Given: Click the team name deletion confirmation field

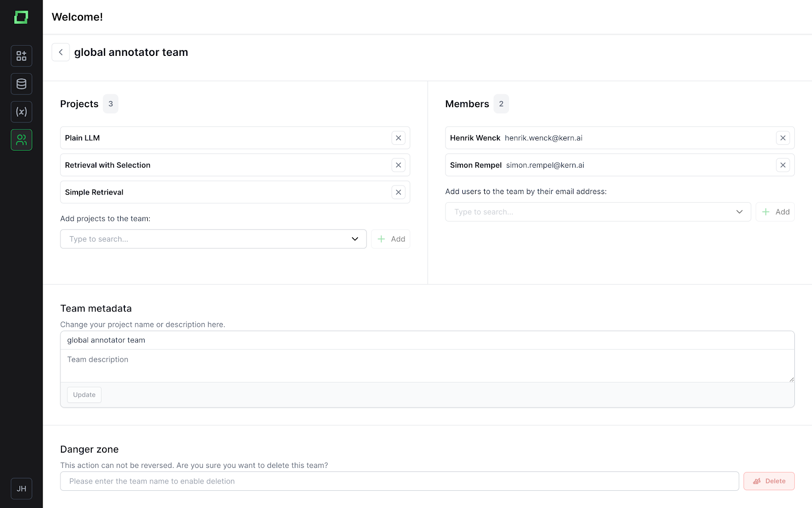Looking at the screenshot, I should (x=399, y=481).
